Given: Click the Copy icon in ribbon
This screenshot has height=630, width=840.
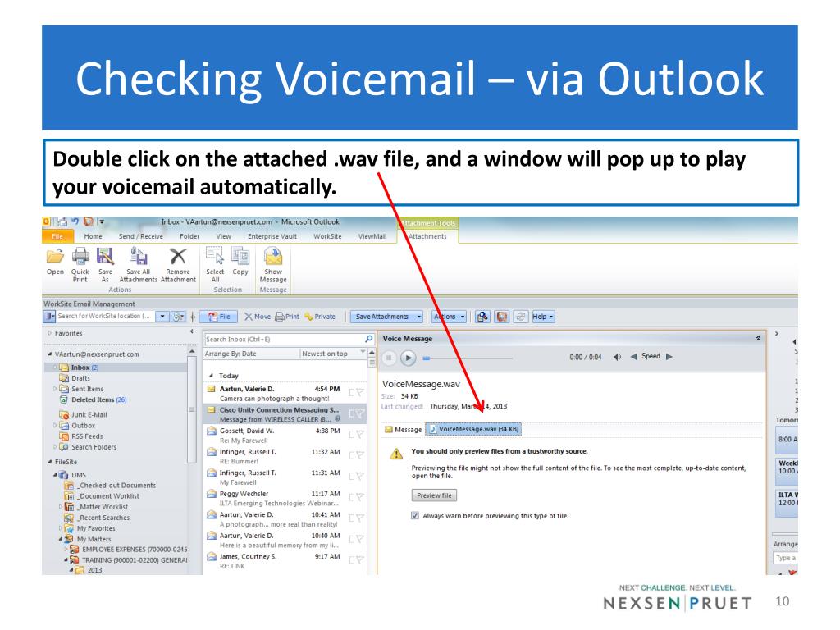Looking at the screenshot, I should tap(240, 257).
